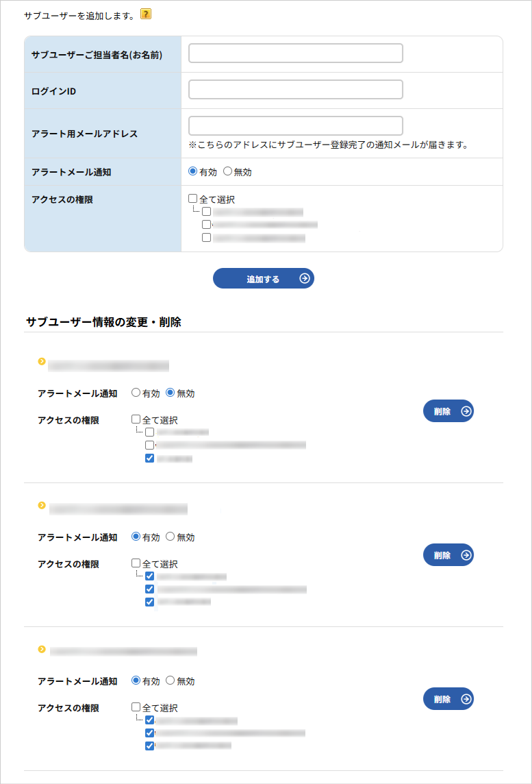Select 有効 alert mail for first sub-user
The image size is (532, 784).
point(136,393)
